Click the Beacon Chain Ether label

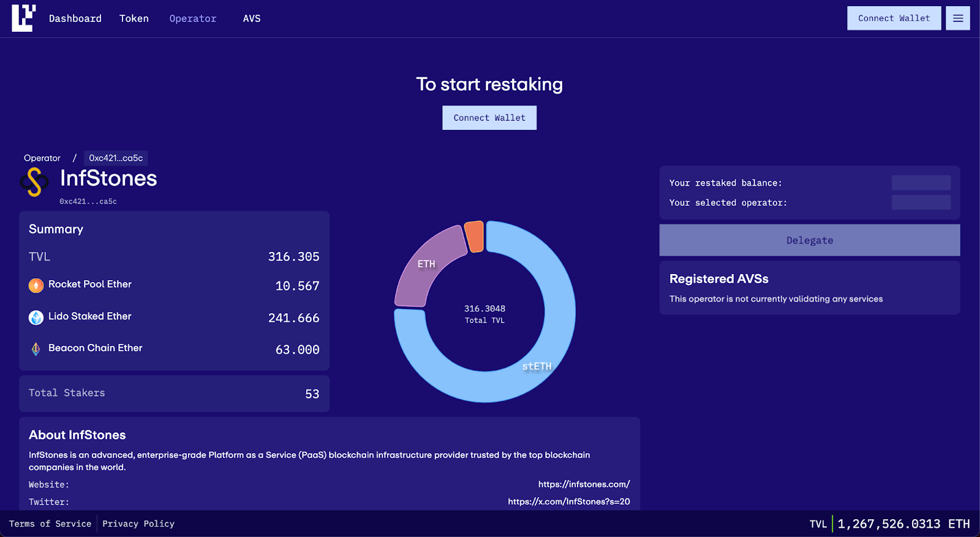tap(96, 348)
